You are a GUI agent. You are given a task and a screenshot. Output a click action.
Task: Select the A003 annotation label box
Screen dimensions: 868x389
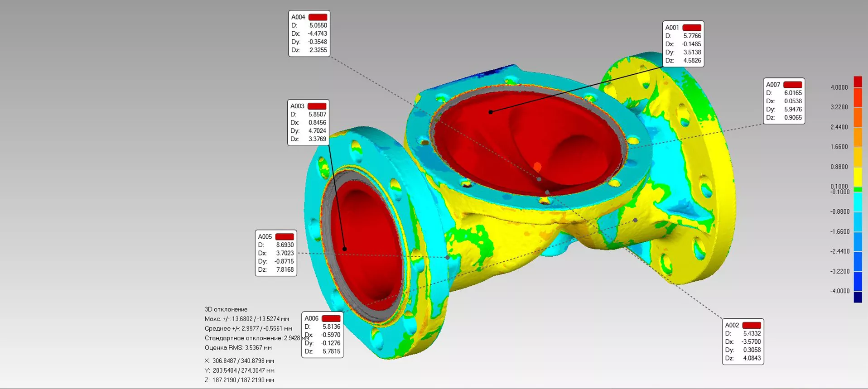[x=308, y=123]
